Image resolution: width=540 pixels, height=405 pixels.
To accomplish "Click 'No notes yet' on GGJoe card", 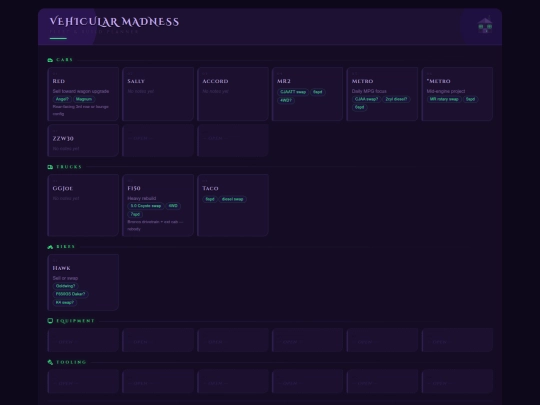I will point(66,198).
